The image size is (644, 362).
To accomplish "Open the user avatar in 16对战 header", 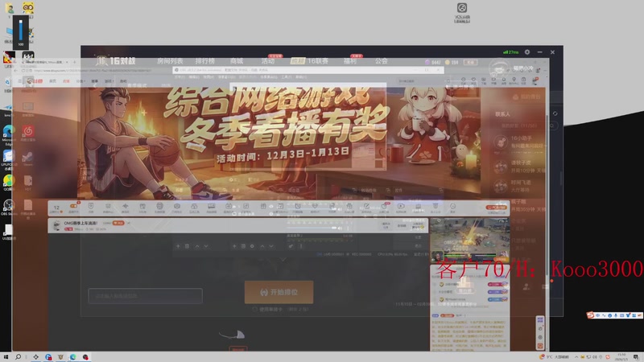I will point(498,68).
